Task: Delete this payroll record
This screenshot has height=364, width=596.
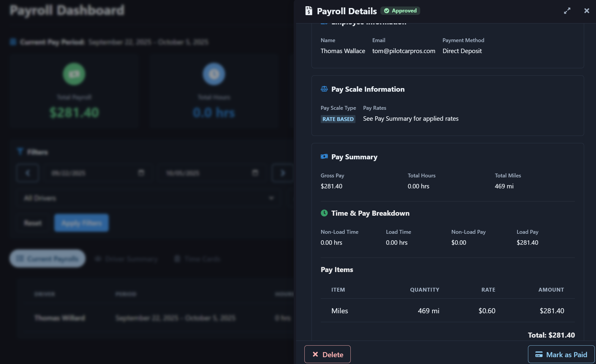Action: coord(328,354)
